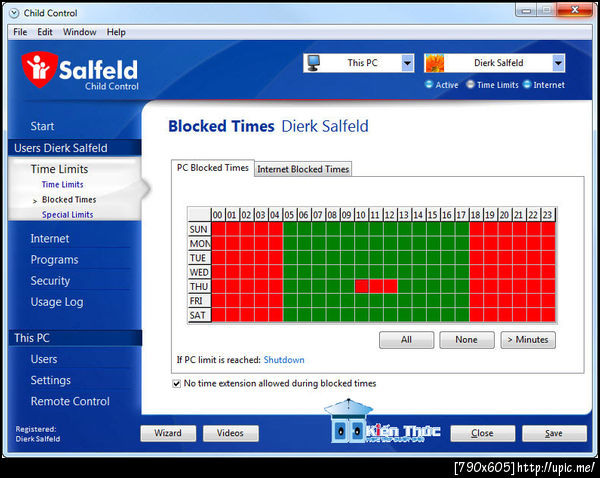Screen dimensions: 600x478
Task: Toggle the red THU 10 o'clock cell
Action: click(x=362, y=287)
